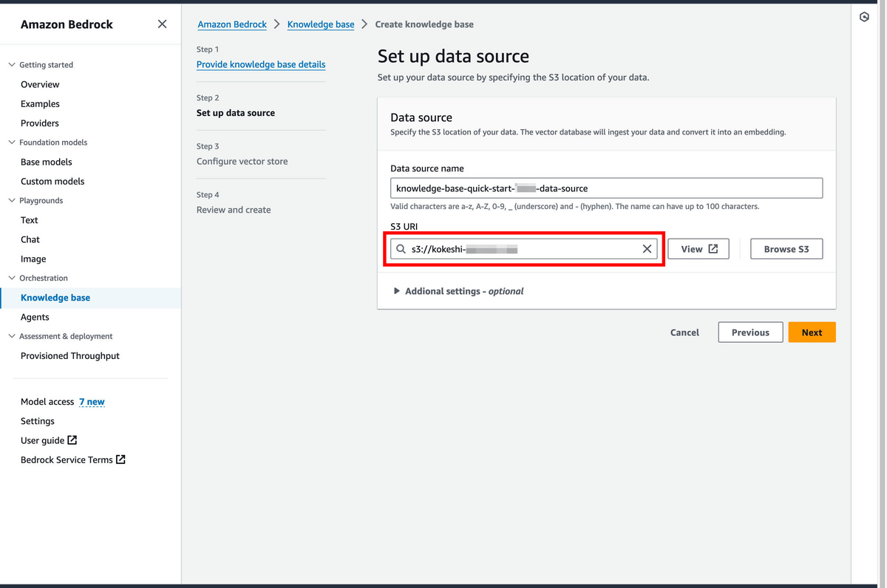Open the Image playground
This screenshot has width=887, height=588.
(33, 259)
